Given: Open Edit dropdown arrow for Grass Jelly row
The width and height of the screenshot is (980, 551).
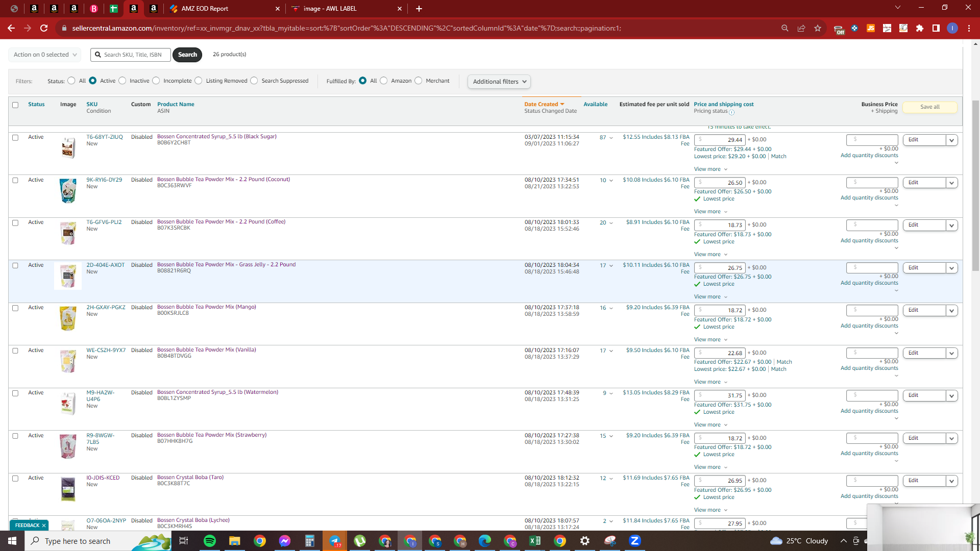Looking at the screenshot, I should pyautogui.click(x=951, y=268).
